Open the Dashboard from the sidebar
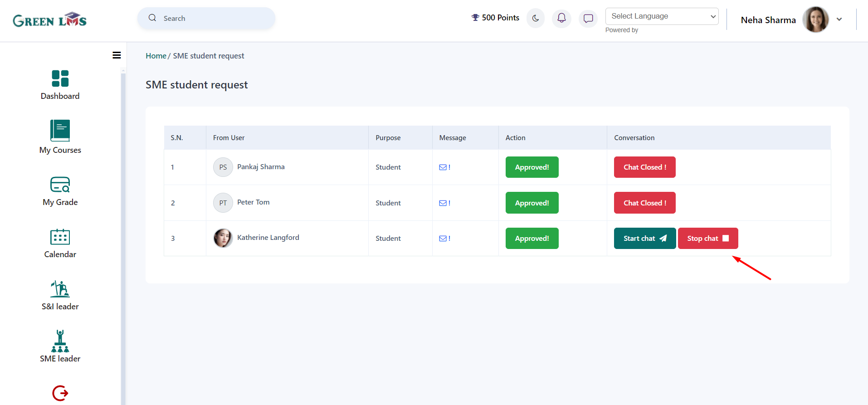This screenshot has width=868, height=405. 60,85
